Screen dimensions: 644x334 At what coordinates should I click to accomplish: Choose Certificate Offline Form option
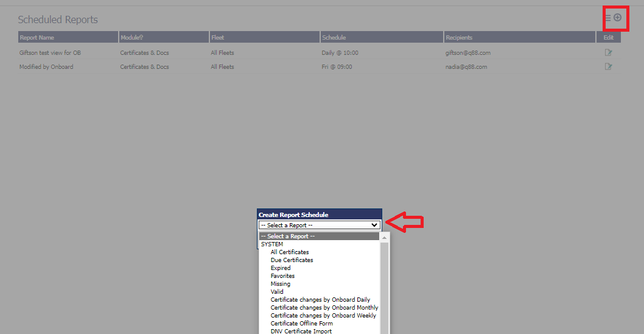coord(302,323)
